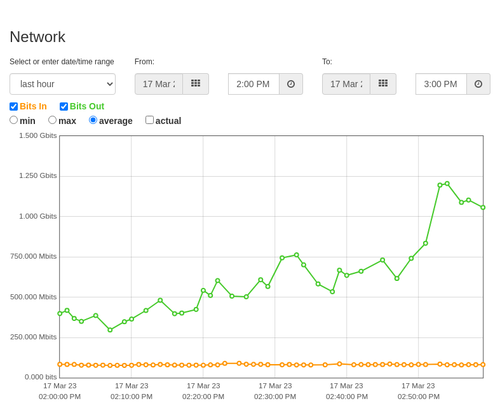Click the '750.000 Mbits' axis label

pyautogui.click(x=33, y=256)
